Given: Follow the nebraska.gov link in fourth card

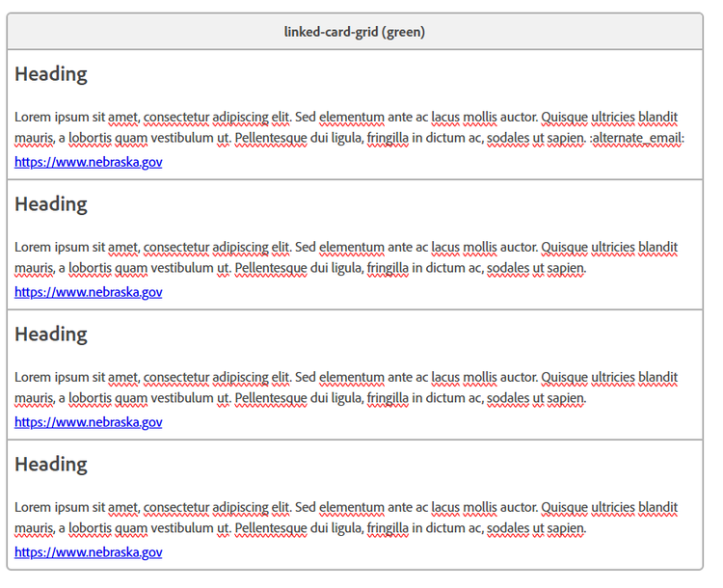Looking at the screenshot, I should click(88, 552).
